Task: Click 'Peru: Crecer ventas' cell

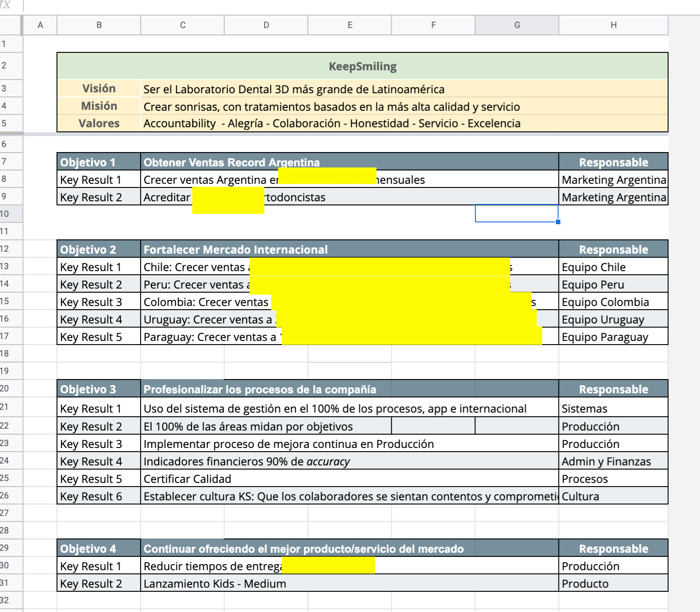Action: 350,284
